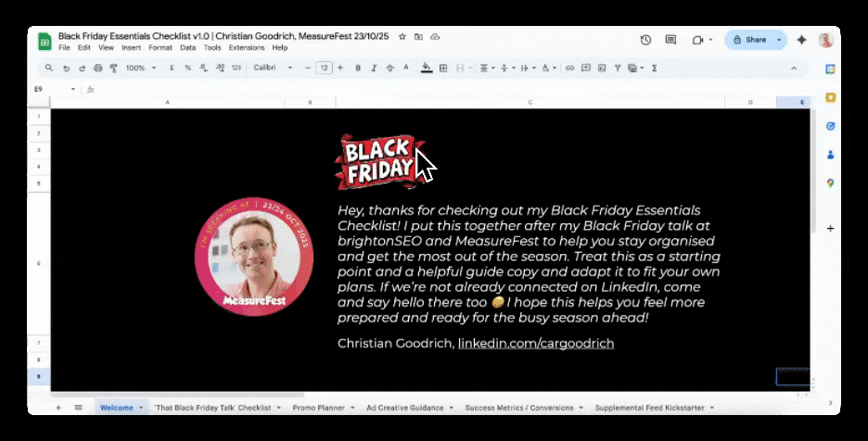
Task: Move document to folder icon
Action: coord(418,36)
